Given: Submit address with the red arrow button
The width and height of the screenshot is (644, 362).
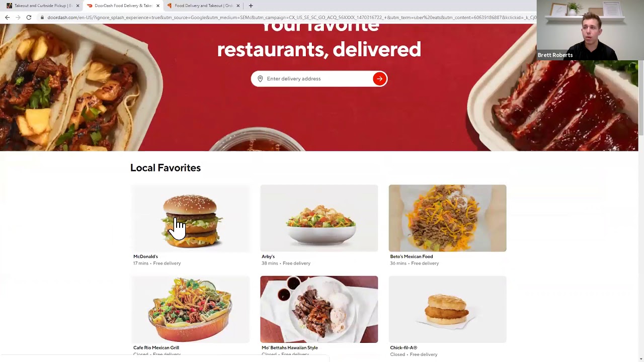Looking at the screenshot, I should pos(379,78).
